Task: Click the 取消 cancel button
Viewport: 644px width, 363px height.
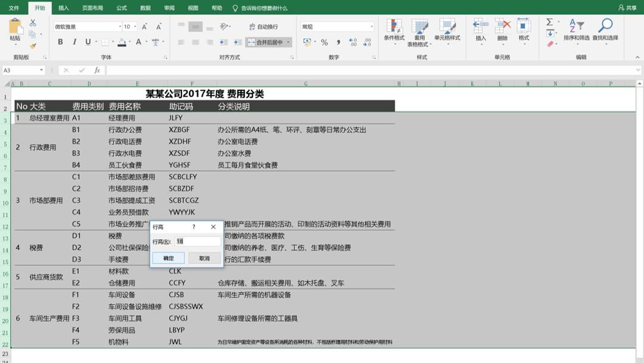Action: 203,257
